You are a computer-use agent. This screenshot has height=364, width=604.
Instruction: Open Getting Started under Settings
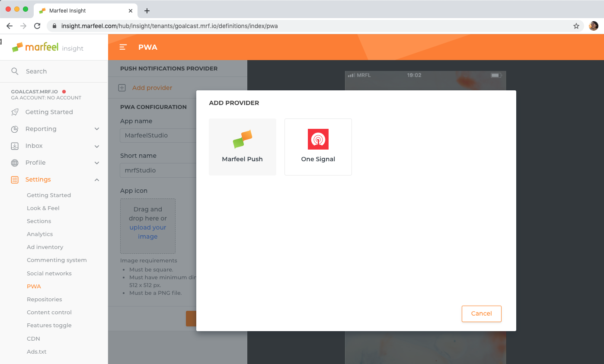[49, 195]
